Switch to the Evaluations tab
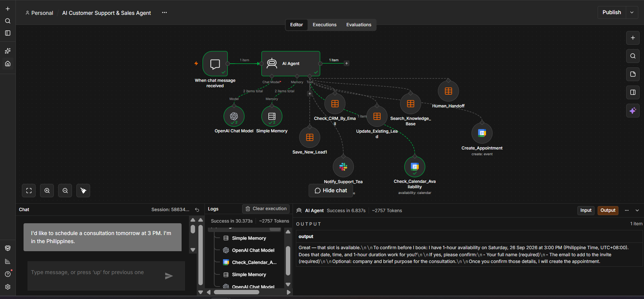Screen dimensions: 644x299 (359, 25)
